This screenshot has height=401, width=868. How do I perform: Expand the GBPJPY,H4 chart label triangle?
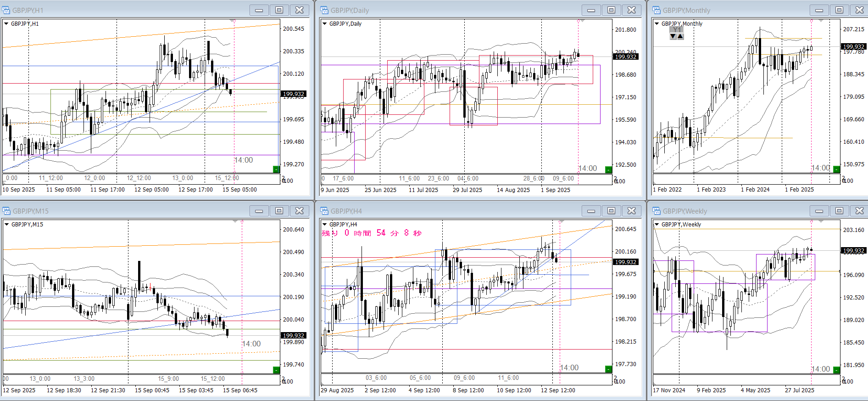(x=324, y=224)
